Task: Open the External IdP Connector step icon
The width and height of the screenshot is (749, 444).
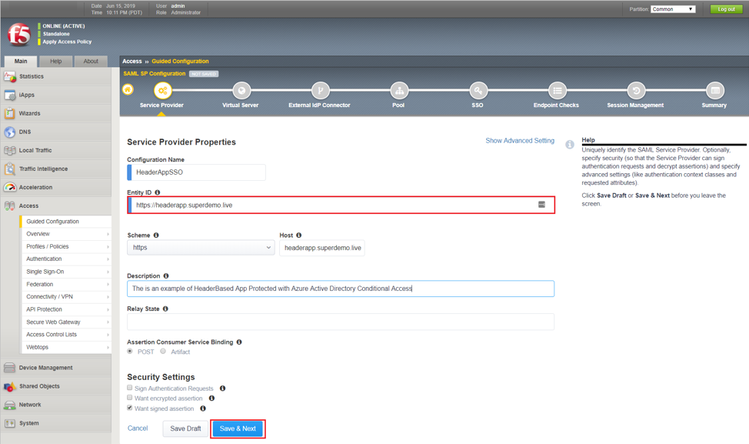Action: coord(321,90)
